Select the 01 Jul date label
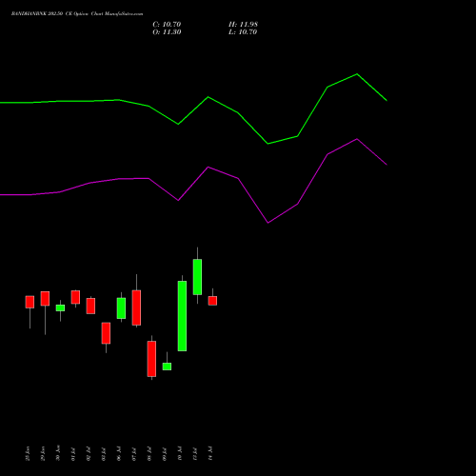 73,453
